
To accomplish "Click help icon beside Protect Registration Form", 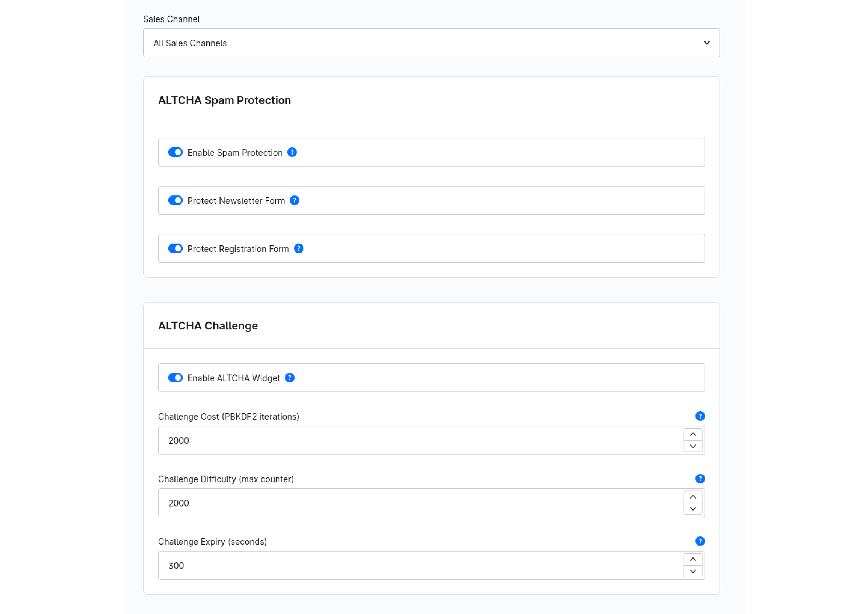I will tap(299, 248).
